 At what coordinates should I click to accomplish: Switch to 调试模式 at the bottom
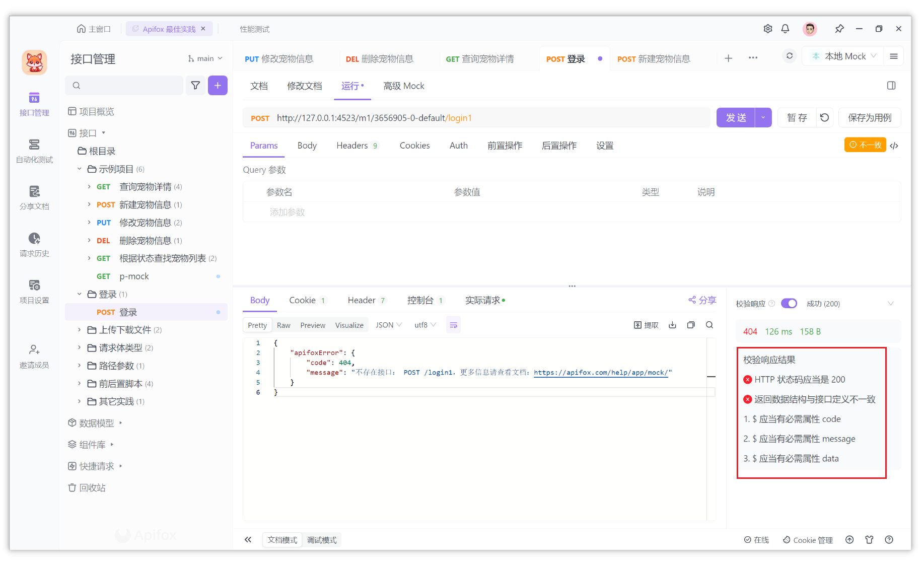[322, 540]
